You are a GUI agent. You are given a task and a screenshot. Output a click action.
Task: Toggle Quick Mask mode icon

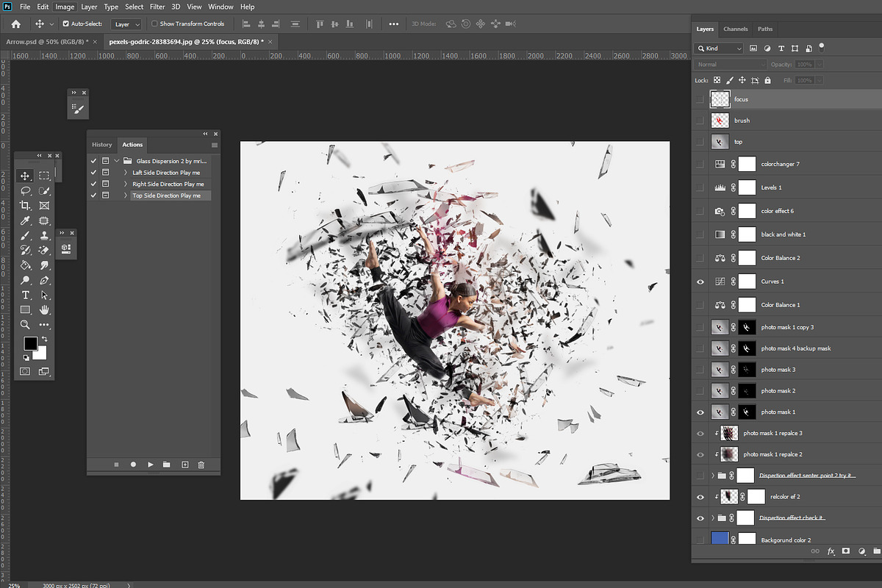coord(25,372)
